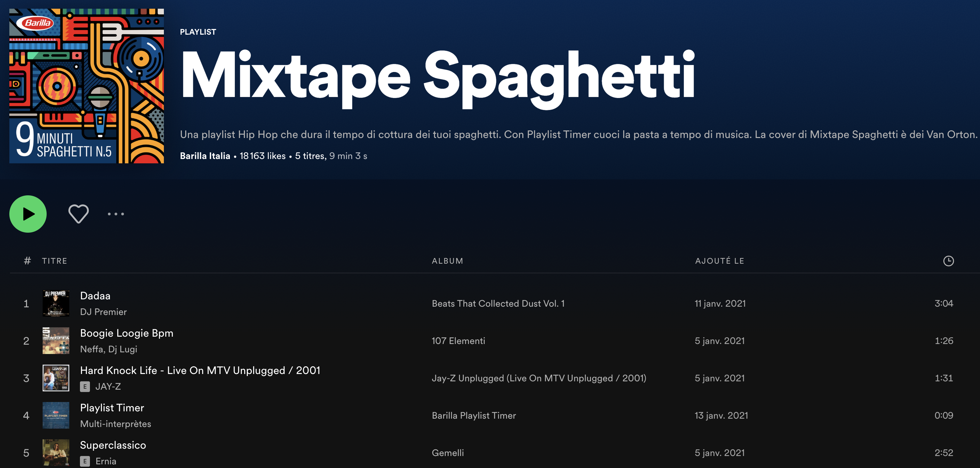The width and height of the screenshot is (980, 468).
Task: Open the Jay-Z Unplugged album link
Action: click(539, 378)
